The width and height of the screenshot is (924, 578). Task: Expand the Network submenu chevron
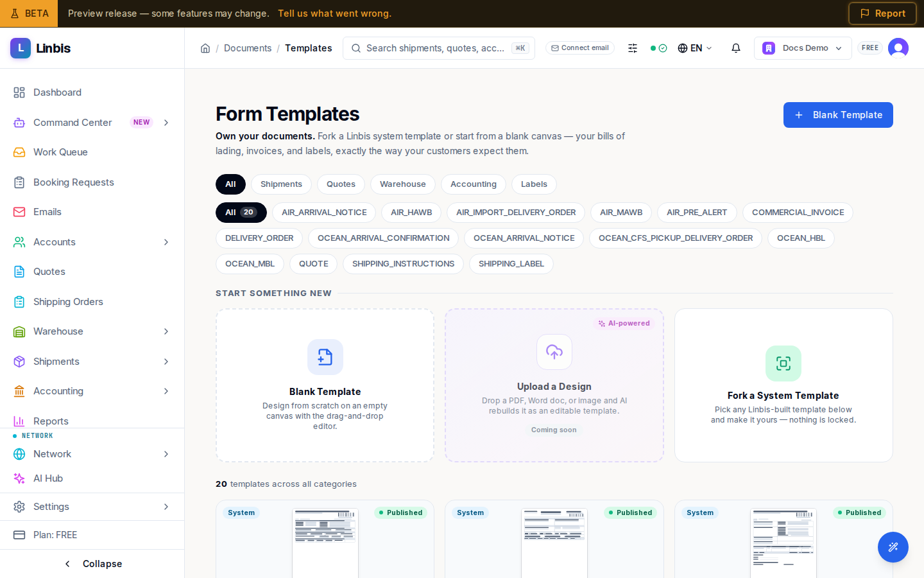[x=166, y=454]
